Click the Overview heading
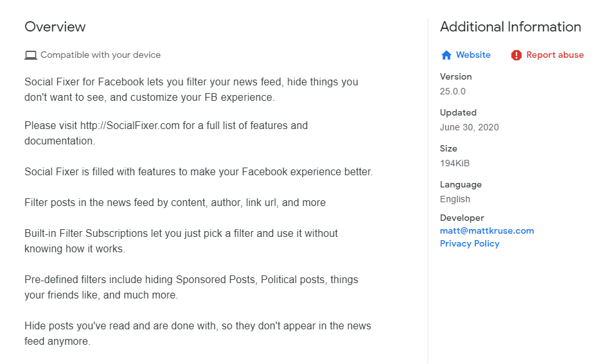Image resolution: width=609 pixels, height=364 pixels. tap(55, 27)
